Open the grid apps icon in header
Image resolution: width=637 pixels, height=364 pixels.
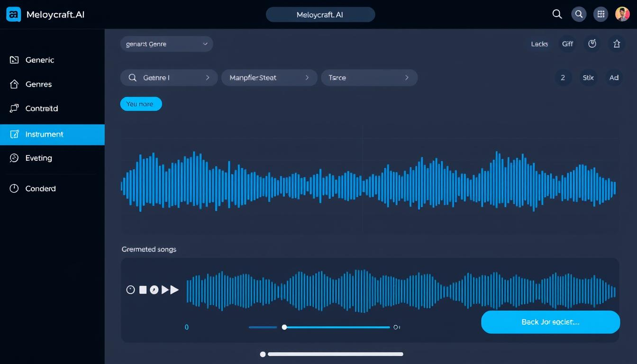(x=601, y=14)
